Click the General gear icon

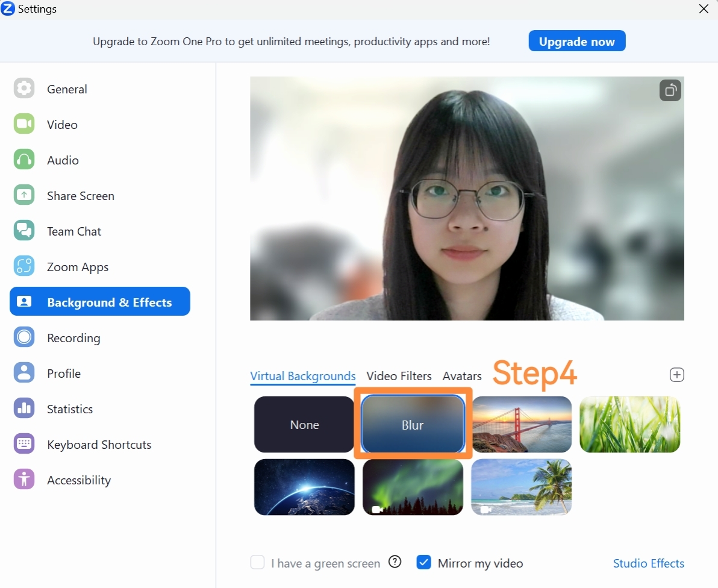(x=24, y=88)
